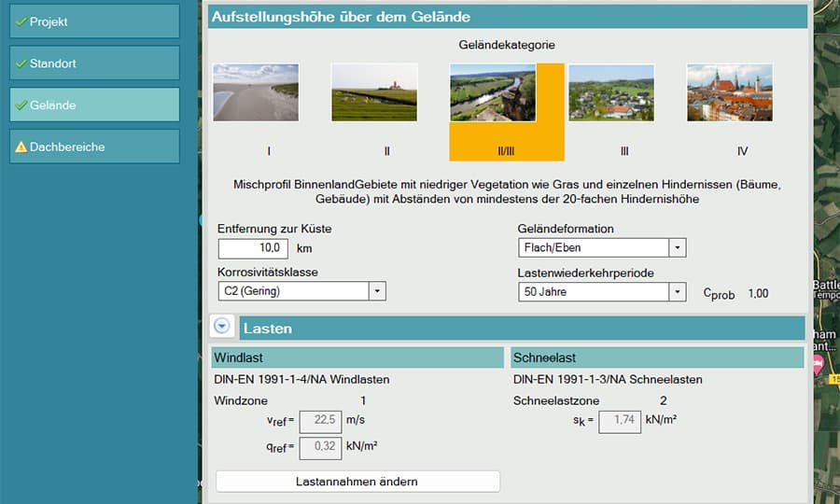Select terrain category II/III river thumbnail

(x=493, y=92)
